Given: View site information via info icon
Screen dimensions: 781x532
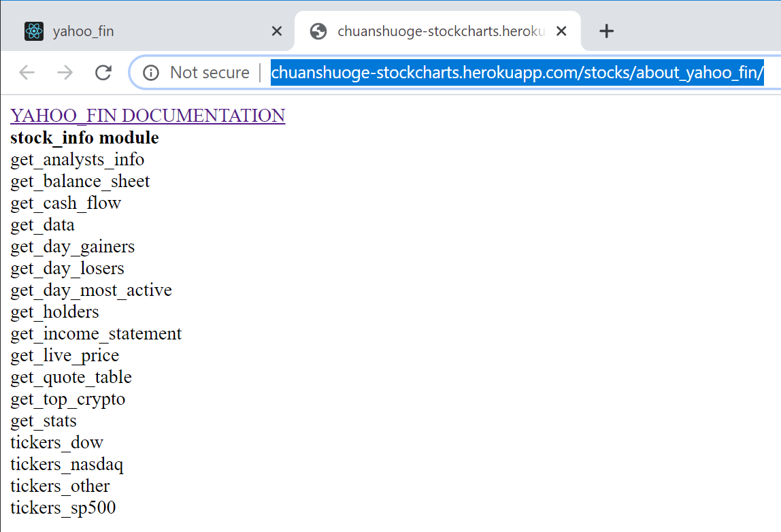Looking at the screenshot, I should tap(151, 73).
